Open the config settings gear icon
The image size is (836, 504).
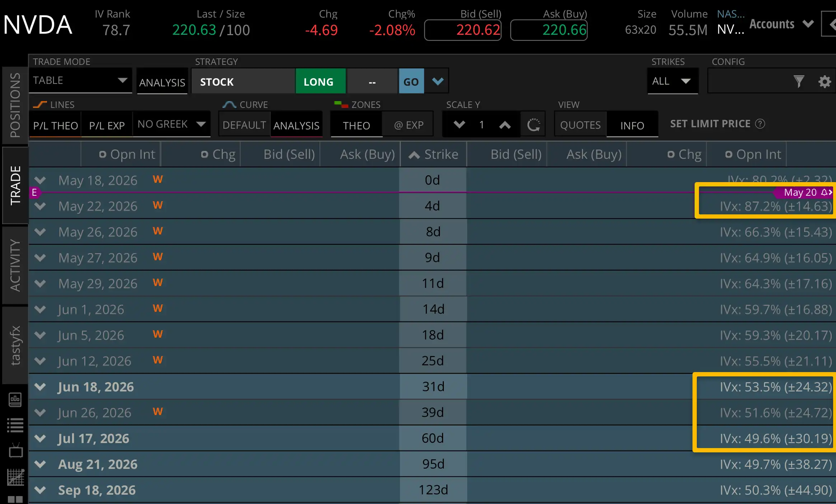point(825,81)
